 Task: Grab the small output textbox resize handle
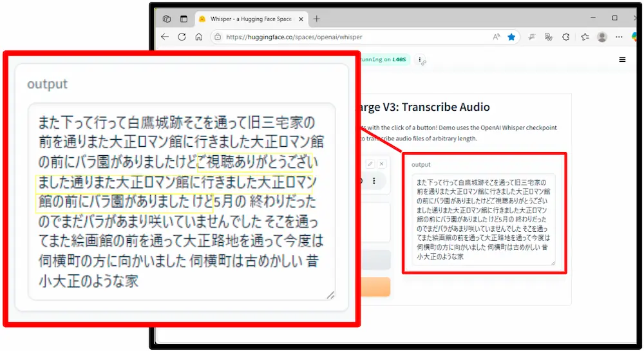click(553, 263)
